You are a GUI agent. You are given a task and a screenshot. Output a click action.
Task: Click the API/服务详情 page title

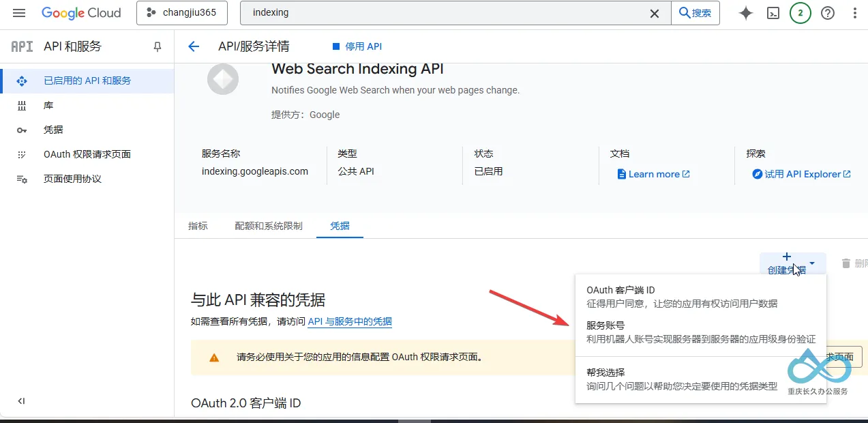[254, 46]
